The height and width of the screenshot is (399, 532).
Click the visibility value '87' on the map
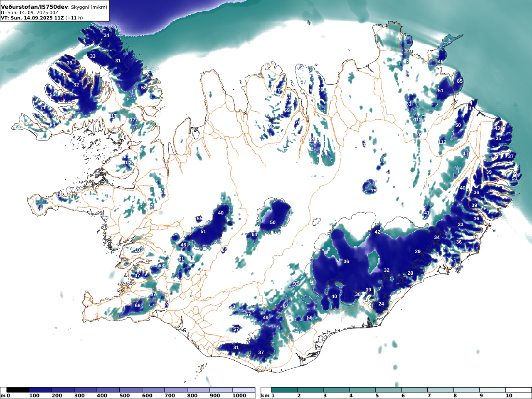[x=153, y=294]
